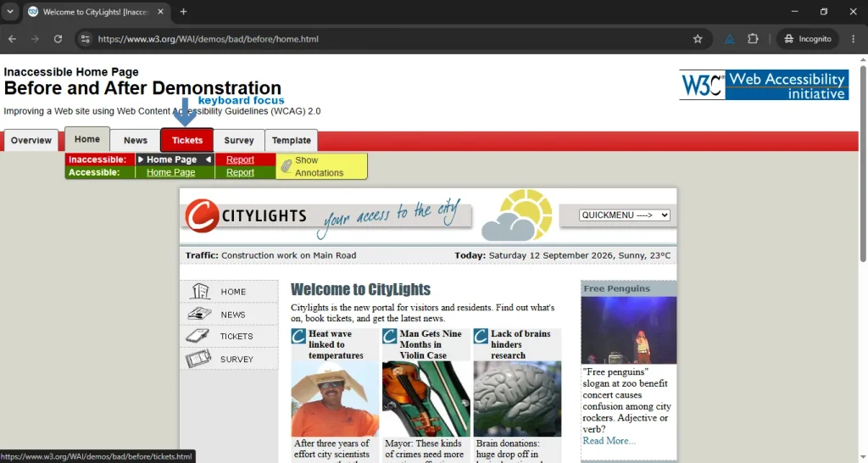Viewport: 868px width, 463px height.
Task: Bookmark this page with the star icon
Action: [x=698, y=39]
